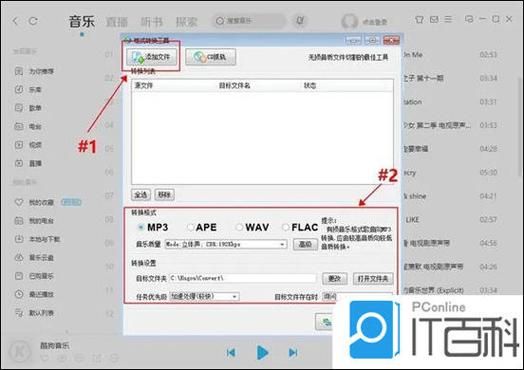Switch to mini mode via header icon
Image resolution: width=524 pixels, height=370 pixels.
469,19
